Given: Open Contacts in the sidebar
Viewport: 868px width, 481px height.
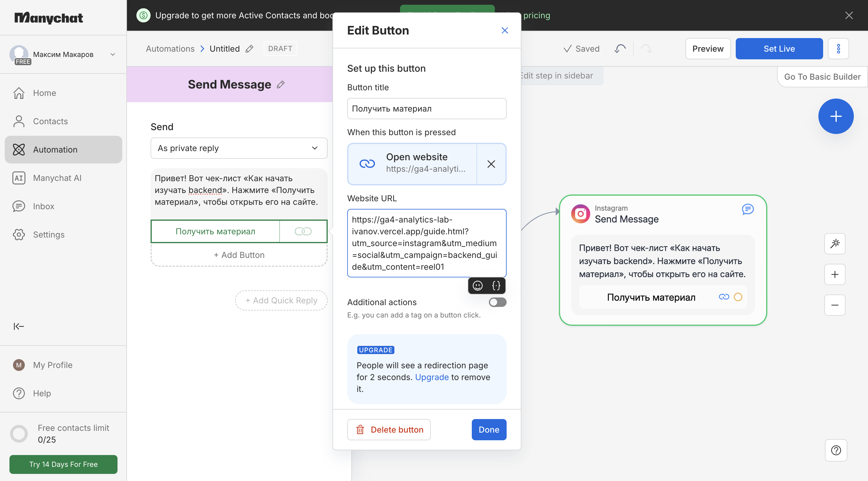Looking at the screenshot, I should [63, 121].
